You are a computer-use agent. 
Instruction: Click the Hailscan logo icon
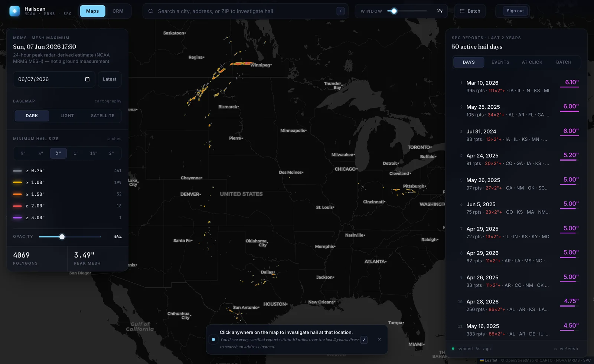click(14, 11)
